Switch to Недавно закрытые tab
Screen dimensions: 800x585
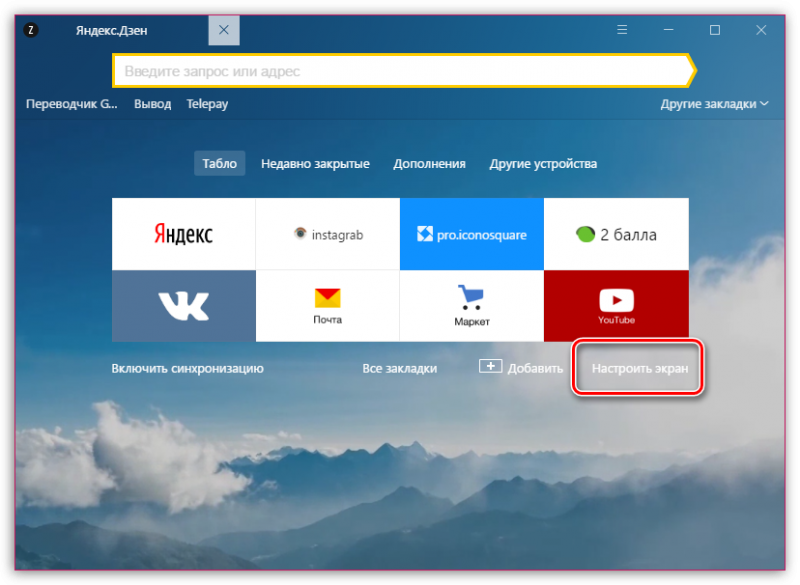pyautogui.click(x=315, y=164)
